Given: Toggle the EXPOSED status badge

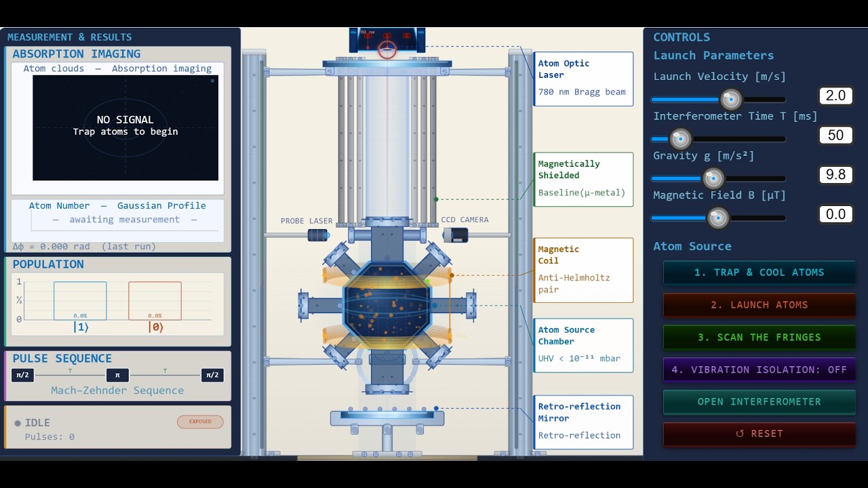Looking at the screenshot, I should pos(200,422).
